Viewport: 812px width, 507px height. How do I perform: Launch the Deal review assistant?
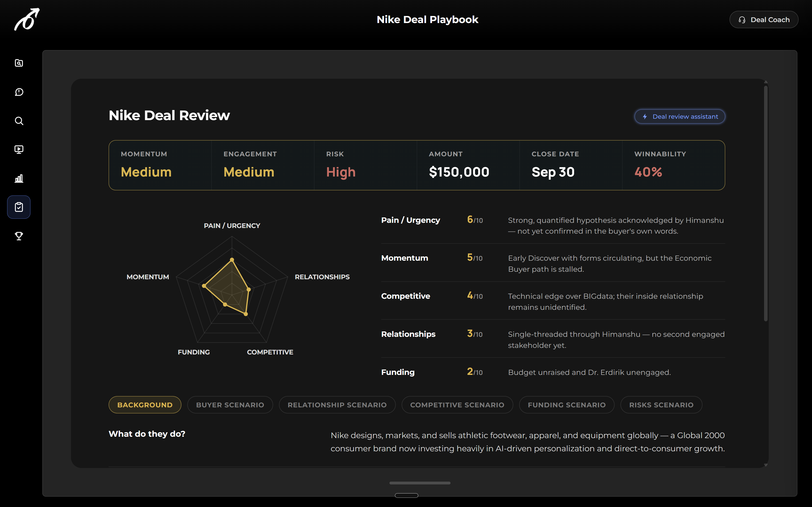tap(680, 116)
